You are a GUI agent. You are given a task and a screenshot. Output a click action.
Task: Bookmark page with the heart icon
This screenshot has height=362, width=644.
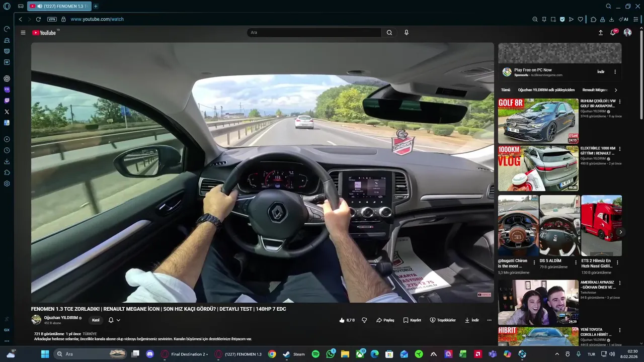tap(580, 19)
